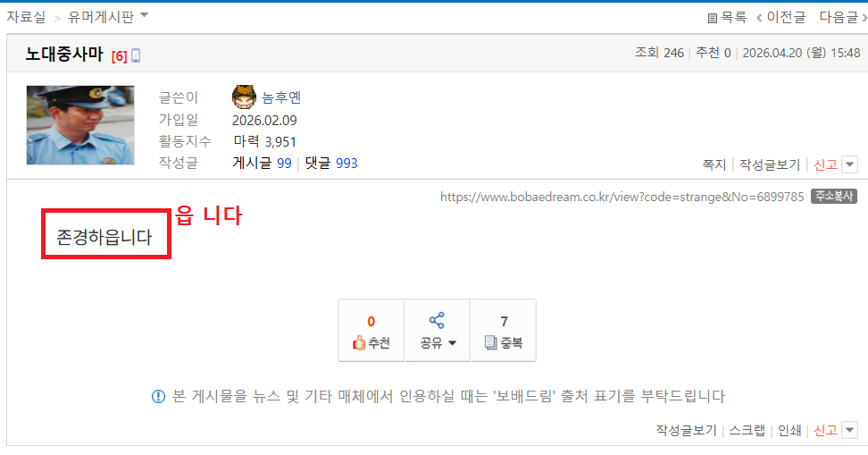
Task: Click the 추천 0 count in the post header
Action: 713,53
